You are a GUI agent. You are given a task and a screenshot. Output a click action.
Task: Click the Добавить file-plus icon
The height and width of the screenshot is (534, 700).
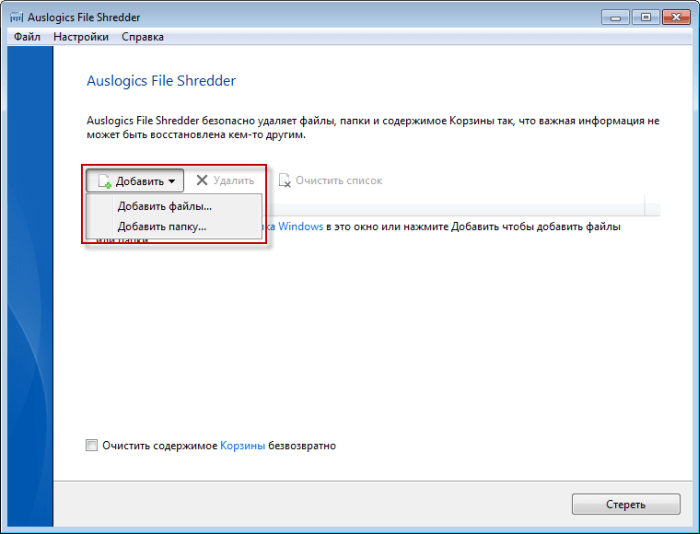click(x=104, y=181)
